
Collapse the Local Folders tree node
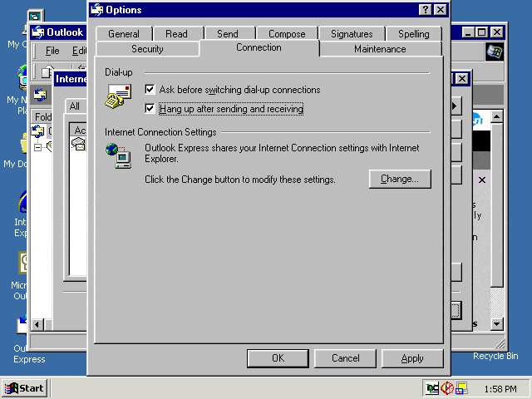pos(37,147)
